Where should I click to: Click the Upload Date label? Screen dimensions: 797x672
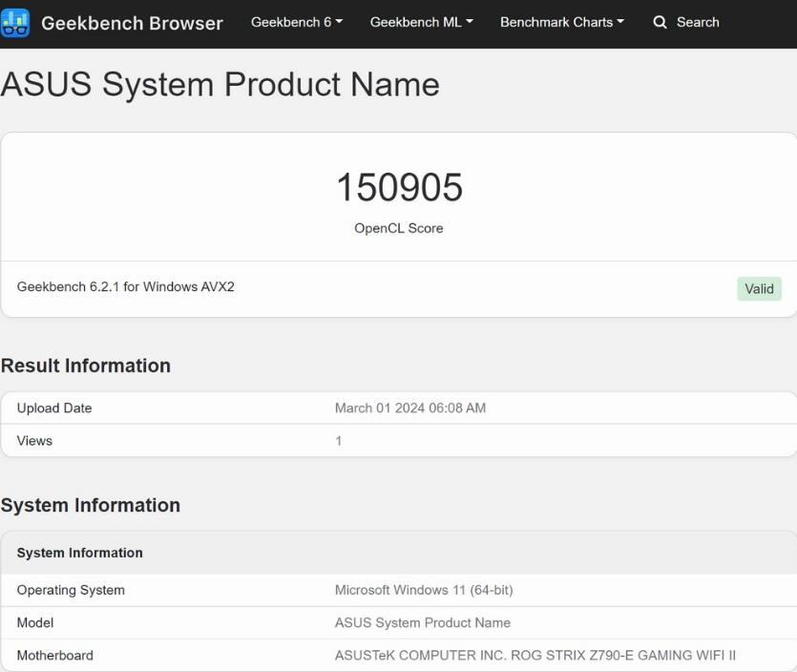tap(54, 409)
